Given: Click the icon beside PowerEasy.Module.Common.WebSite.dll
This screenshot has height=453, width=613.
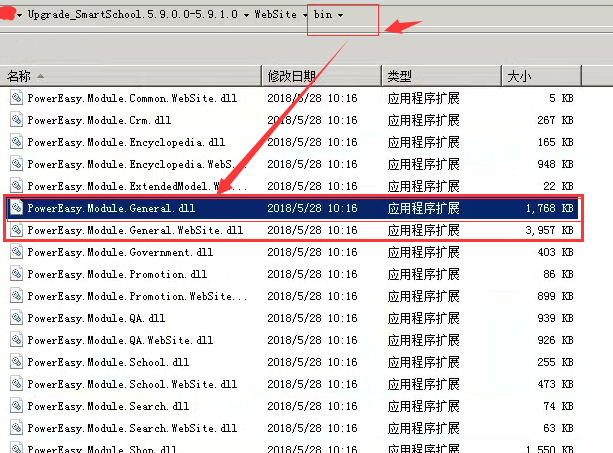Looking at the screenshot, I should [x=16, y=98].
